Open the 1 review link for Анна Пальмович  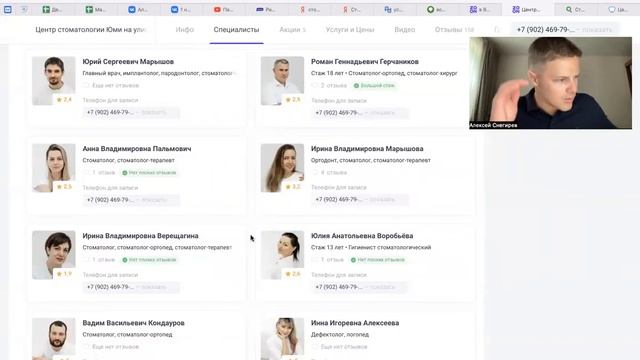[99, 173]
